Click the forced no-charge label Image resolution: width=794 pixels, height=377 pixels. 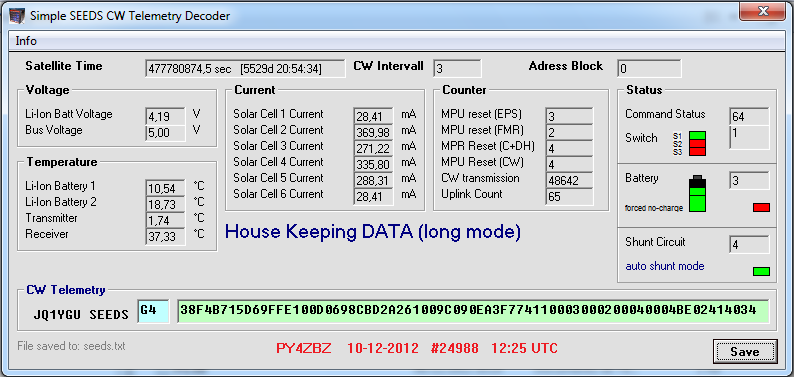click(x=654, y=208)
